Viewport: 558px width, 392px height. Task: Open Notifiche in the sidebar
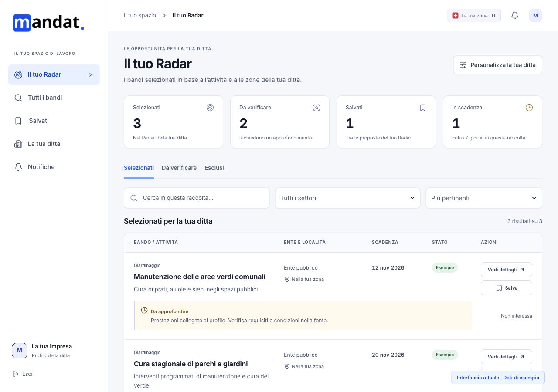[x=54, y=167]
